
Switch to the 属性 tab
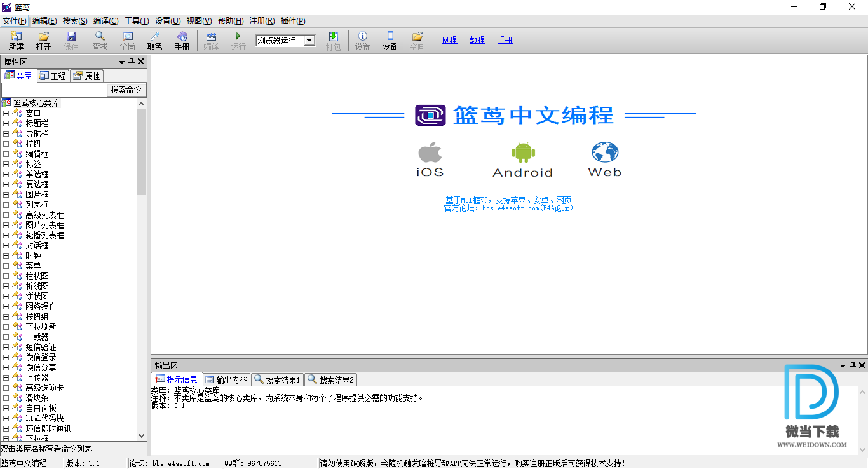pos(86,76)
